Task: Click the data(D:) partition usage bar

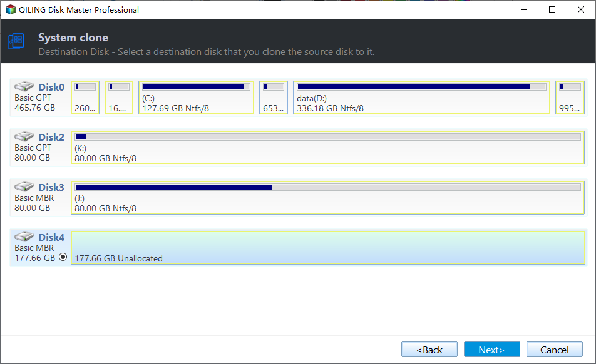Action: 421,87
